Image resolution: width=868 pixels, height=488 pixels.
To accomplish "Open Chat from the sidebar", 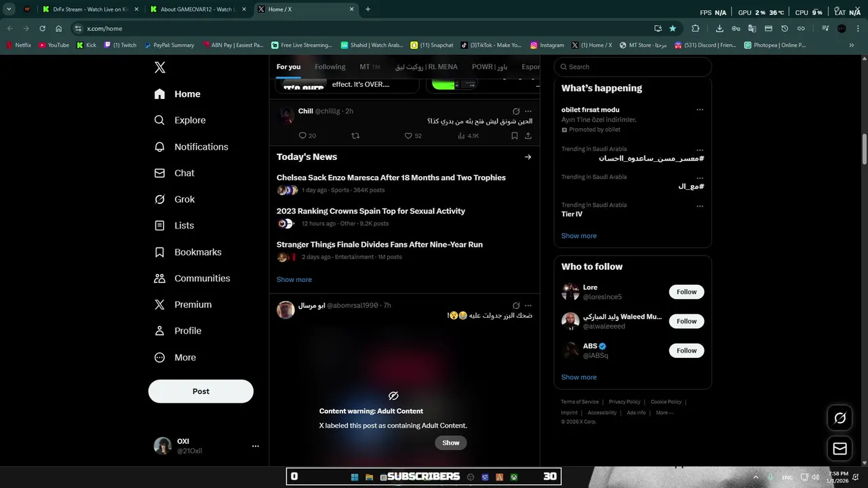I will click(x=174, y=173).
